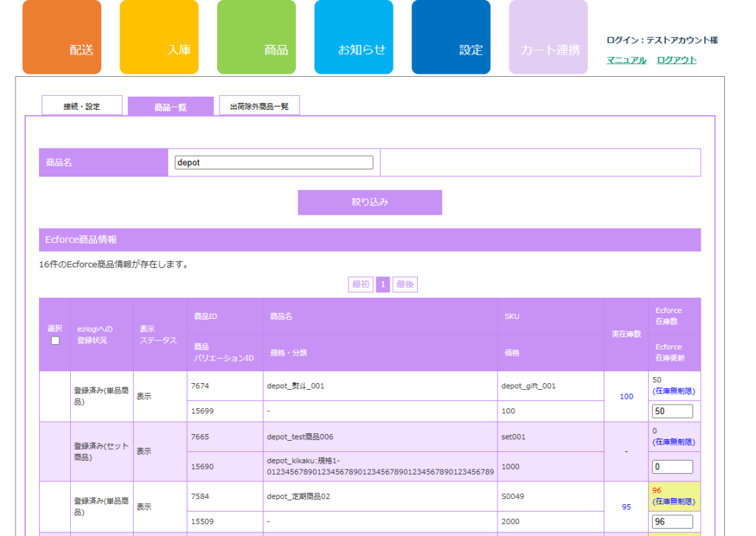Switch to the 接続・設定 tab
This screenshot has width=756, height=536.
pyautogui.click(x=81, y=106)
